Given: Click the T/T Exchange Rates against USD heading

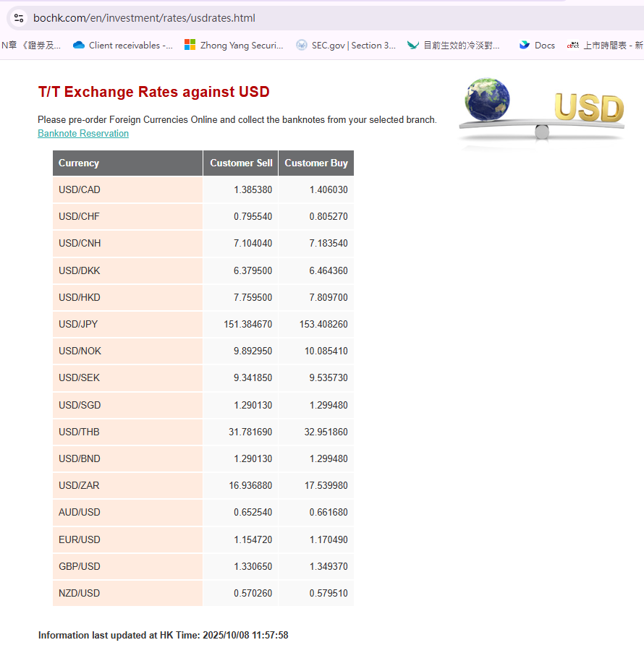Looking at the screenshot, I should [x=153, y=92].
